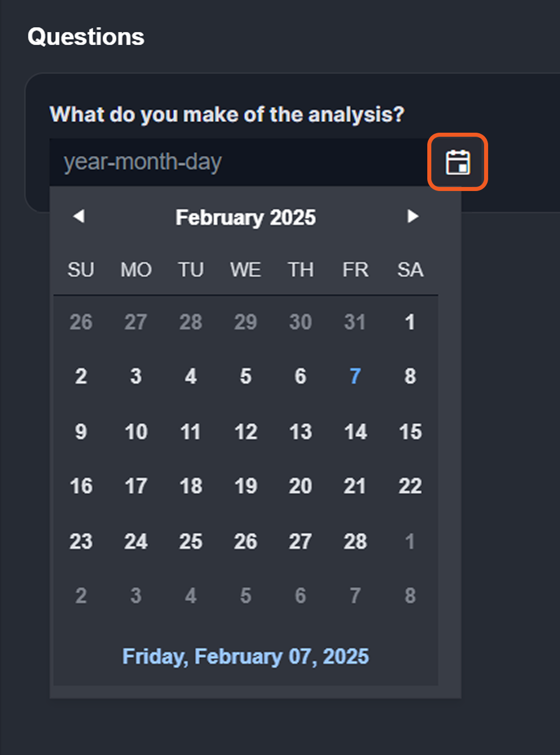
Task: Select March 8 from the next month row
Action: [x=410, y=596]
